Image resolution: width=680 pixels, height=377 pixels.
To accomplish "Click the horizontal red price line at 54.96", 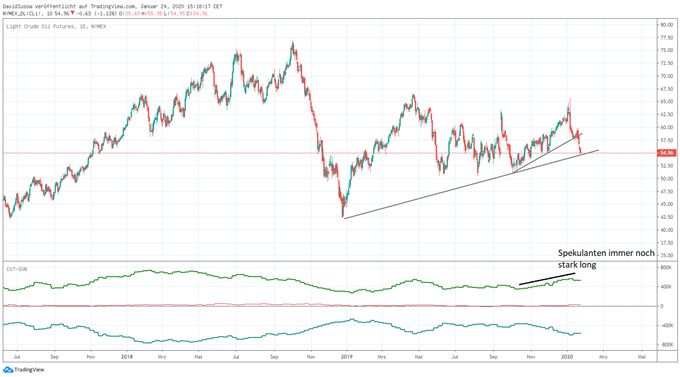I will tap(330, 153).
